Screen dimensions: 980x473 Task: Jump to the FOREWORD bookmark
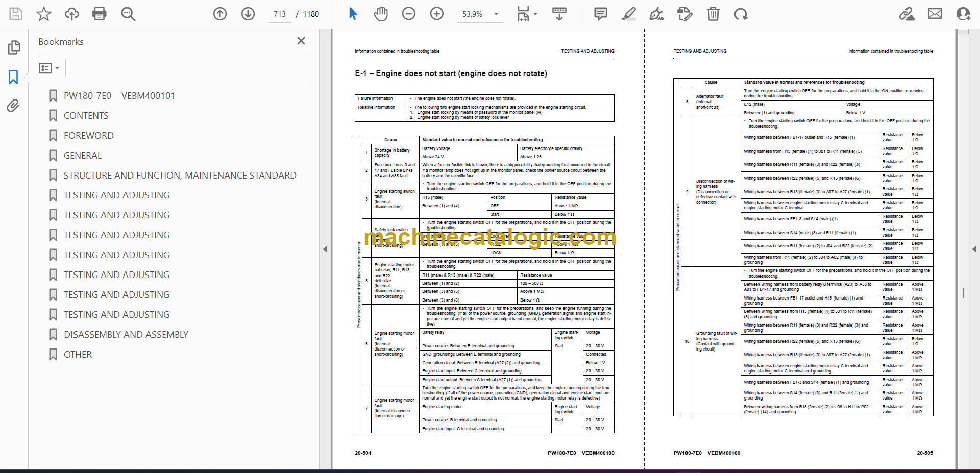coord(89,136)
